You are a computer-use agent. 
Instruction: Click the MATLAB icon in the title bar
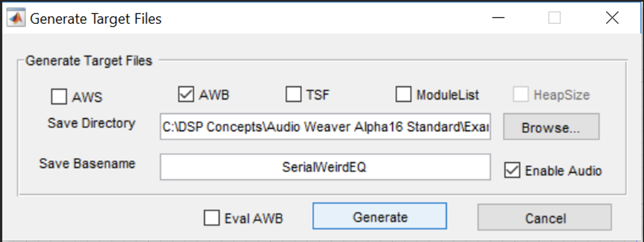coord(16,19)
